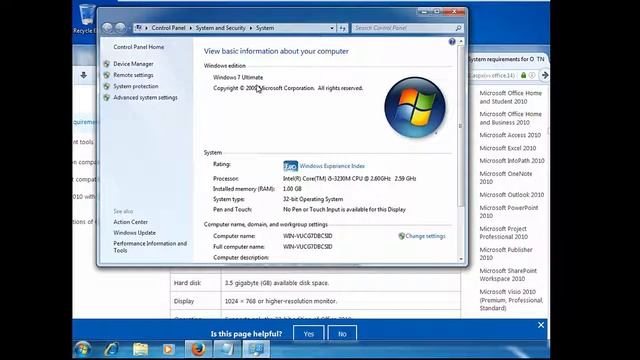Screen dimensions: 640x360
Task: Refresh the Control Panel address bar
Action: coord(342,28)
